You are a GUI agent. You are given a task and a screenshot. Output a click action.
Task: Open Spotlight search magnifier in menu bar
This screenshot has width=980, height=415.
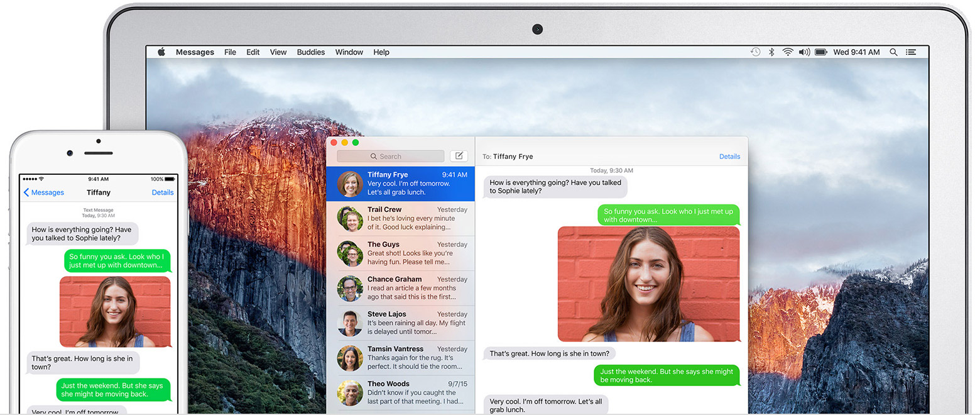pyautogui.click(x=893, y=52)
